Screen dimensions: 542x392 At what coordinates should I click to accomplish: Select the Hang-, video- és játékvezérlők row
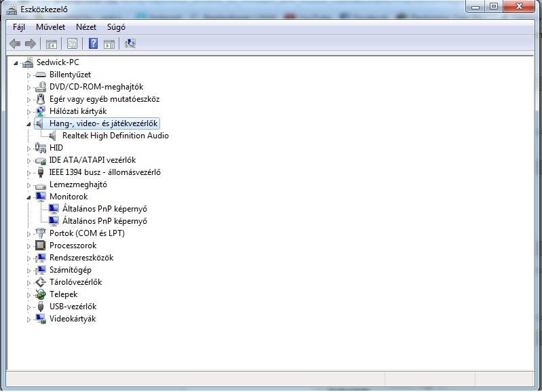pos(97,123)
